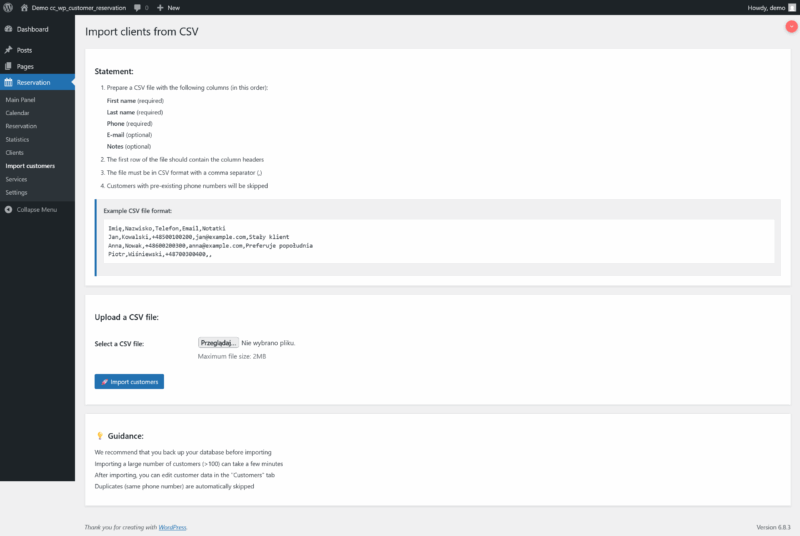The height and width of the screenshot is (536, 800).
Task: Click the Posts pushpin icon
Action: point(9,49)
